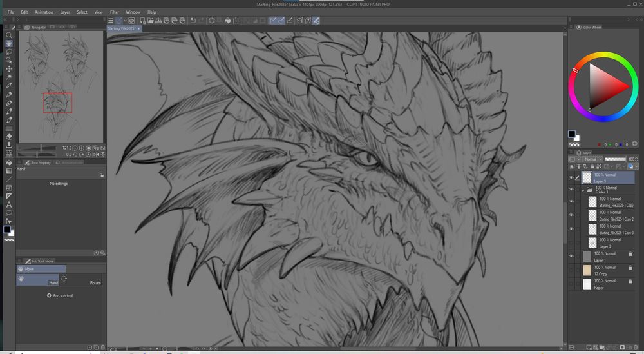The width and height of the screenshot is (644, 354).
Task: Click the Zoom in icon in Navigator
Action: tap(82, 148)
